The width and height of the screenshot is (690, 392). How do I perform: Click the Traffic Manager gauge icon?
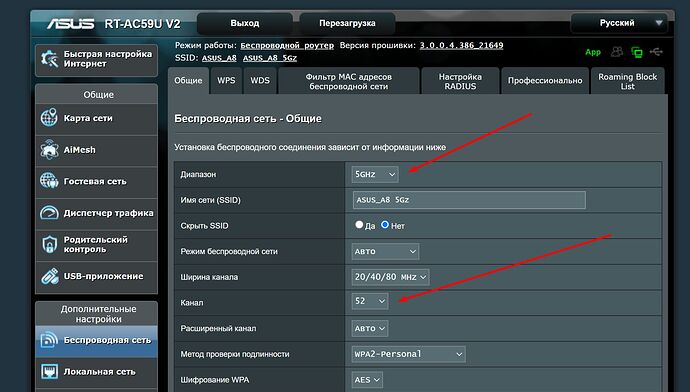[x=49, y=213]
